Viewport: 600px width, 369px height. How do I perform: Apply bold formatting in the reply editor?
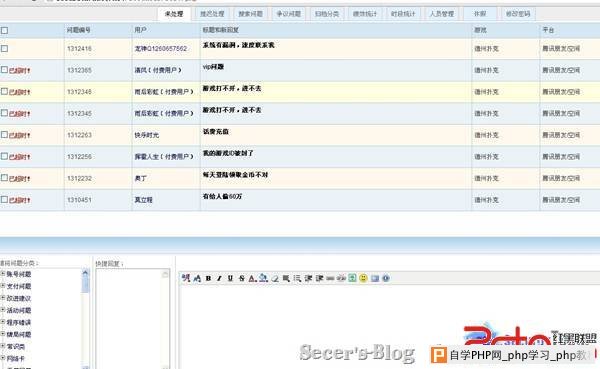click(208, 278)
